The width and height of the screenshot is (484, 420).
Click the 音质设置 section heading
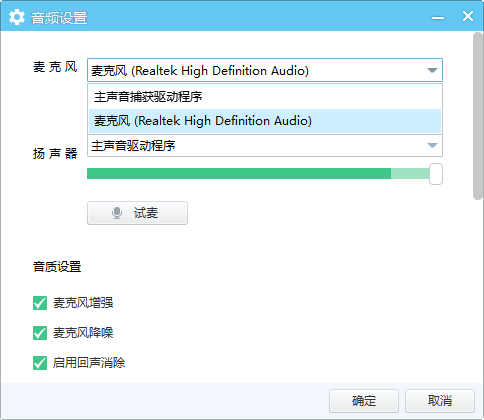coord(57,267)
